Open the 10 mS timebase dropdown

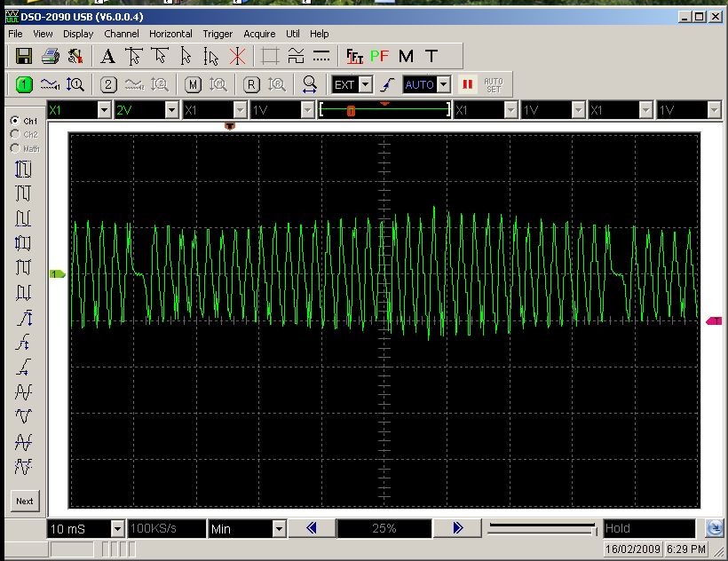tap(117, 528)
